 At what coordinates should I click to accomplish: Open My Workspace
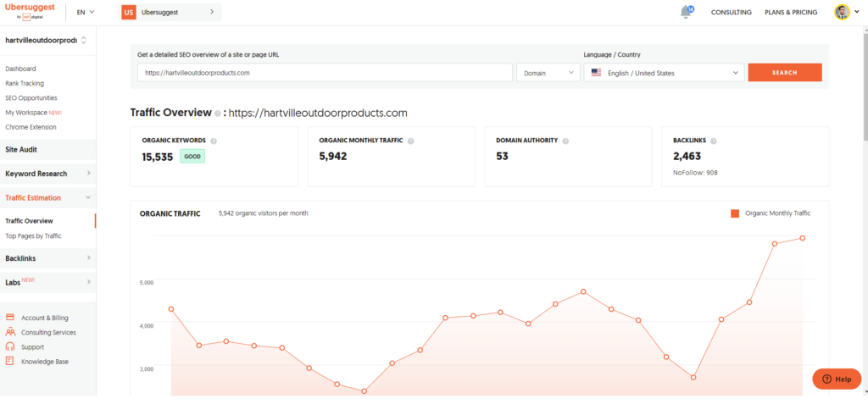point(33,113)
